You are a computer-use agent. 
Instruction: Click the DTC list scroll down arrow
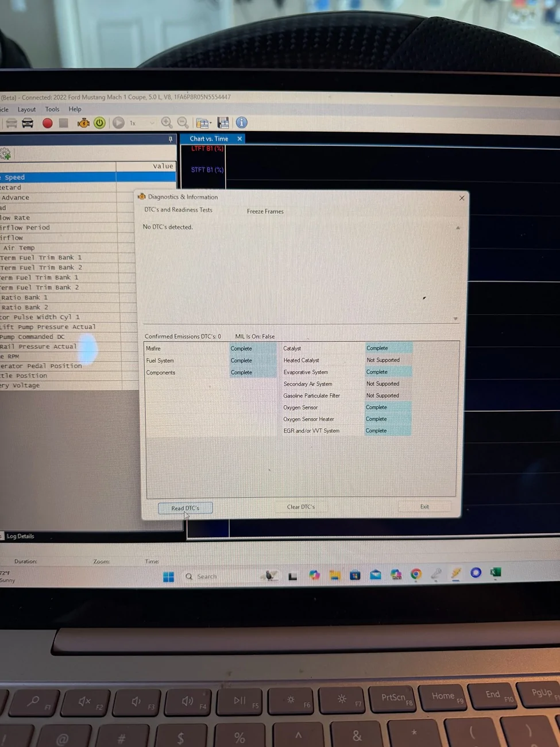click(x=455, y=319)
